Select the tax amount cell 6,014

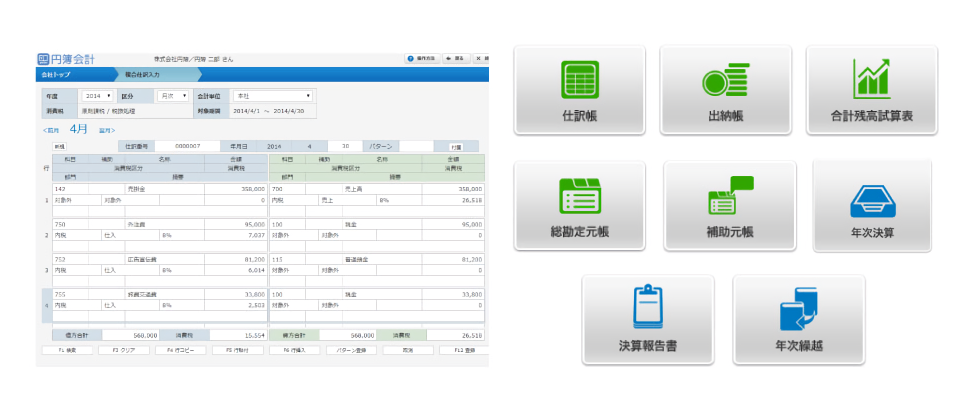pos(236,270)
